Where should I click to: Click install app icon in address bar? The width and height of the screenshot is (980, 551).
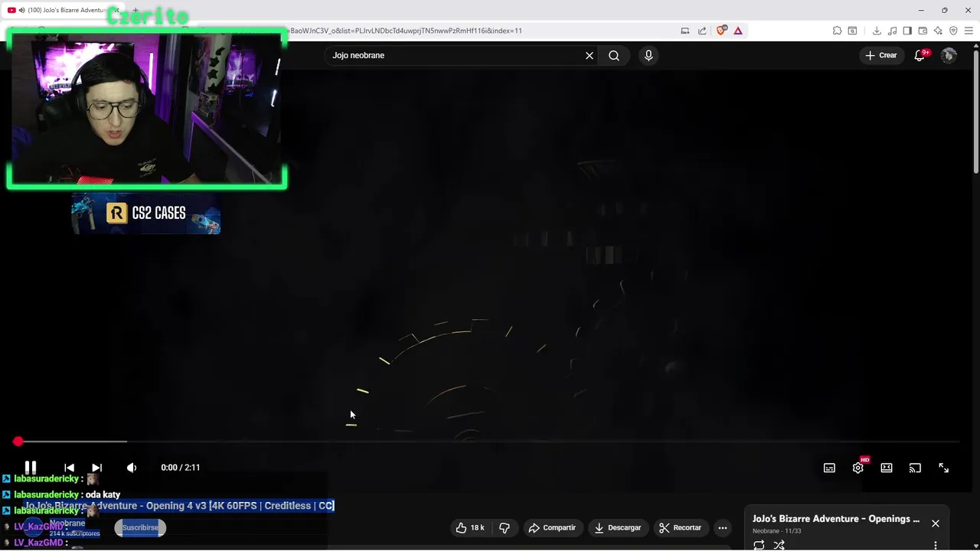tap(685, 31)
